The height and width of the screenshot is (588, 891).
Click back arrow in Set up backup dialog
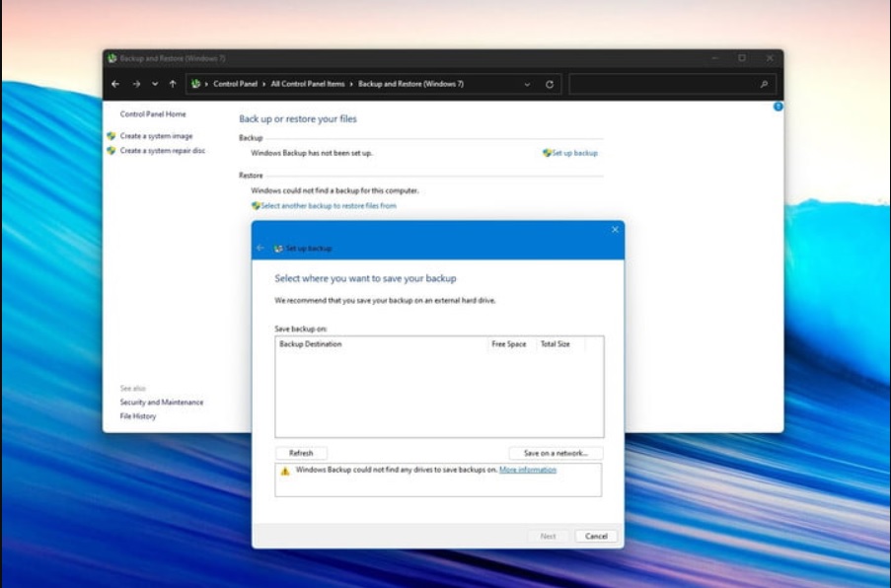[x=260, y=249]
